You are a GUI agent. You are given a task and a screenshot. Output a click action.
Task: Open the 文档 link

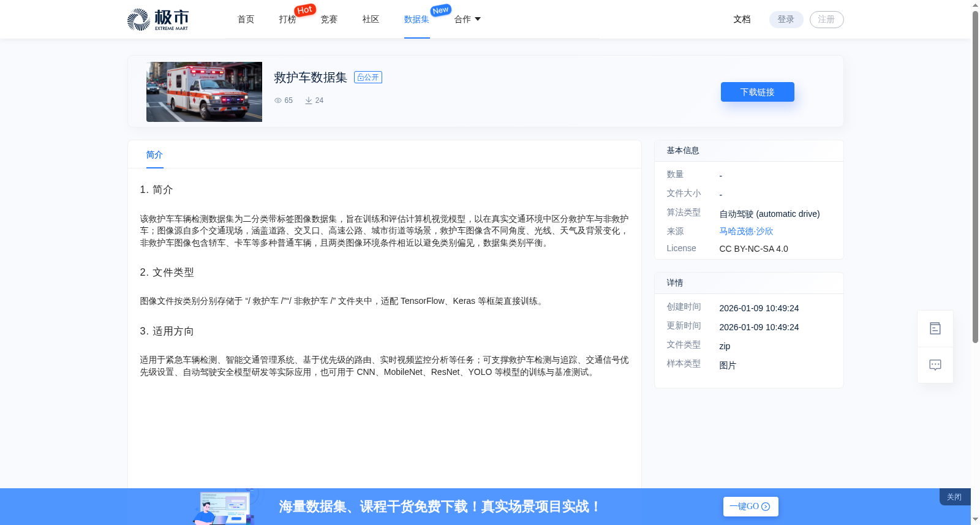(x=742, y=20)
